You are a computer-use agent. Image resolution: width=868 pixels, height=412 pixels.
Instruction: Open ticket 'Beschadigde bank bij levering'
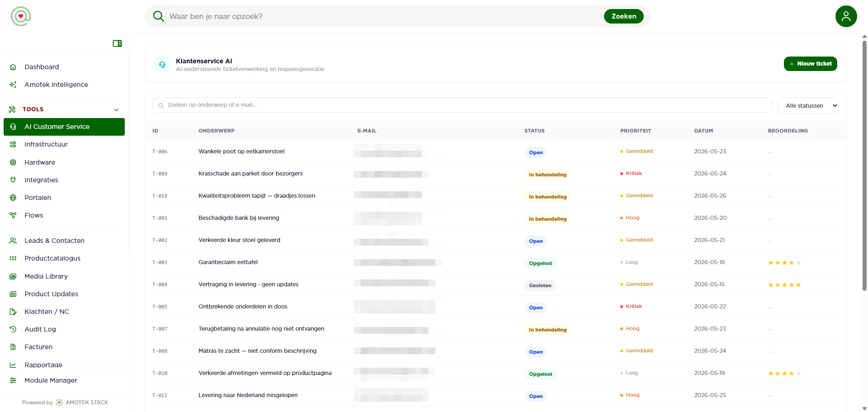pyautogui.click(x=239, y=218)
